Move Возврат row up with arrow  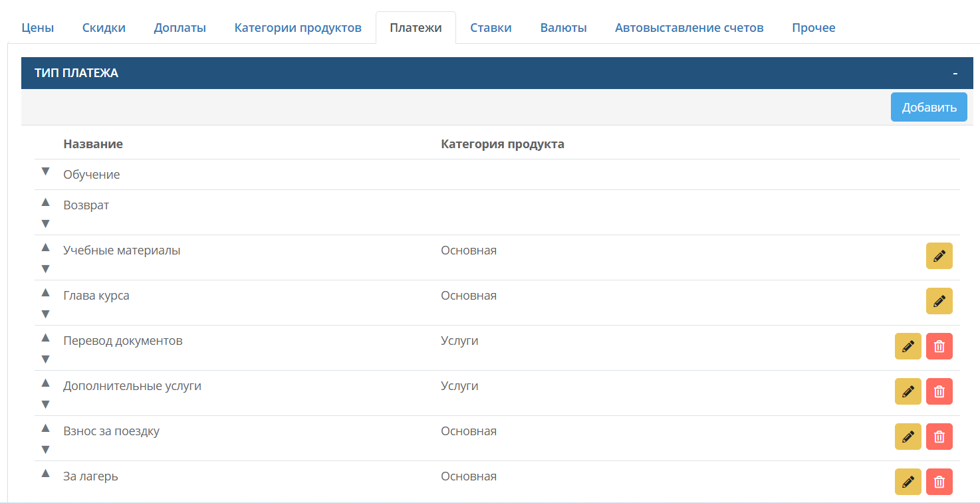click(x=45, y=202)
